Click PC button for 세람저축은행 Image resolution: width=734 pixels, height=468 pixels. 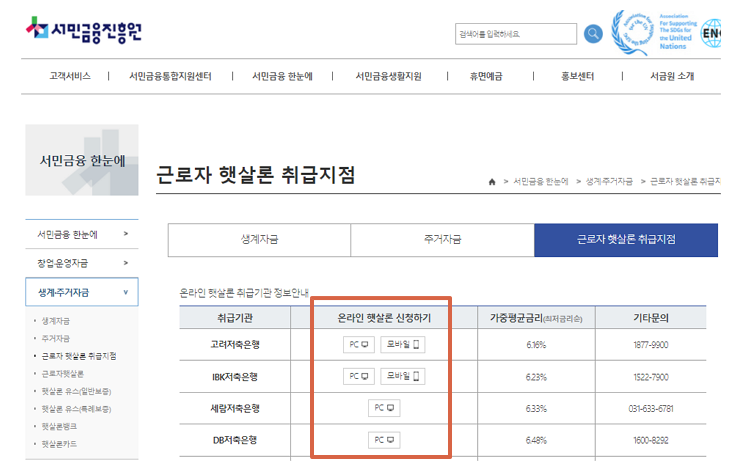(x=384, y=408)
